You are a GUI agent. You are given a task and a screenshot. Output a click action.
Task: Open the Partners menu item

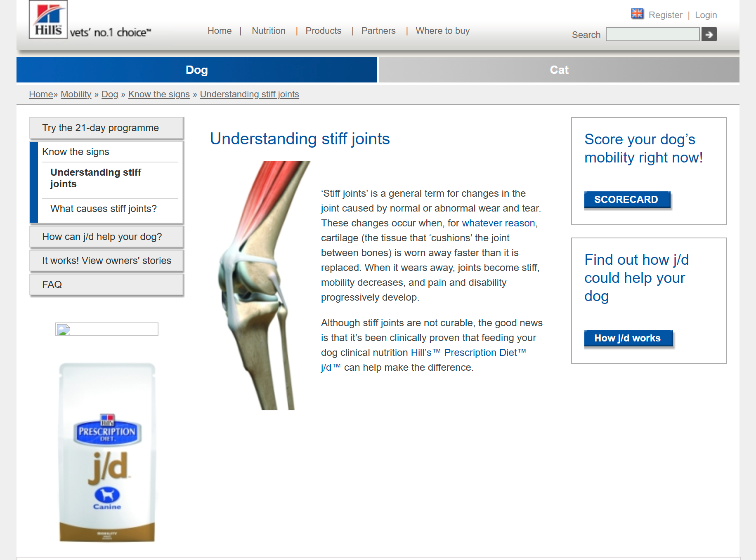coord(378,31)
